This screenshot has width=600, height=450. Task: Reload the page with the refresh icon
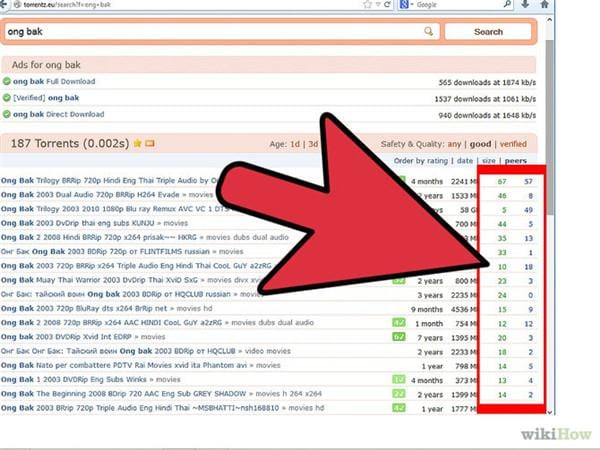387,5
